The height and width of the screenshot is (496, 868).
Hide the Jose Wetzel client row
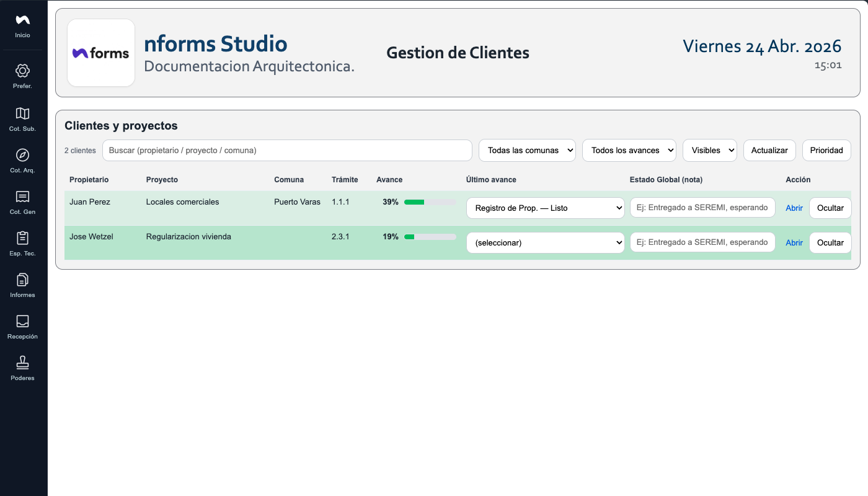pos(830,242)
